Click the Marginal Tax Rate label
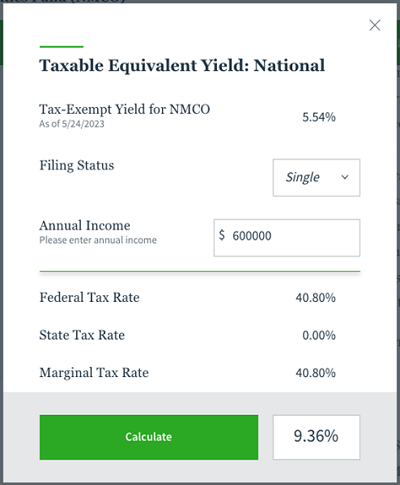This screenshot has height=485, width=400. tap(94, 373)
